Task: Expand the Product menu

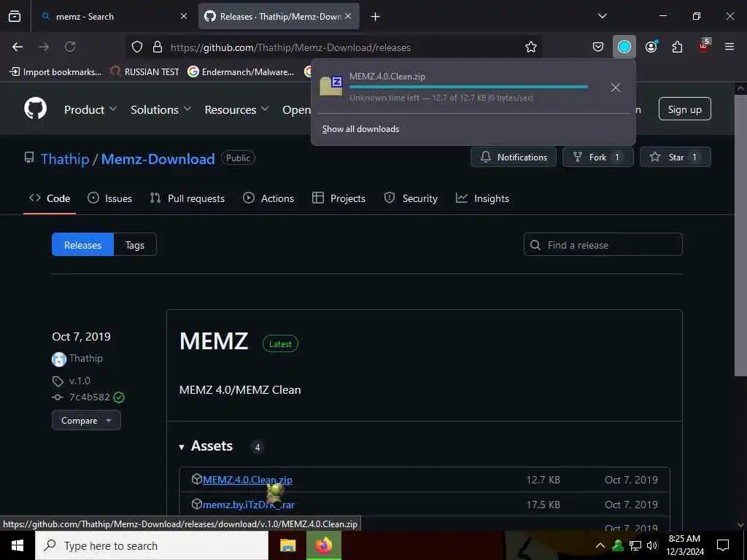Action: tap(90, 109)
